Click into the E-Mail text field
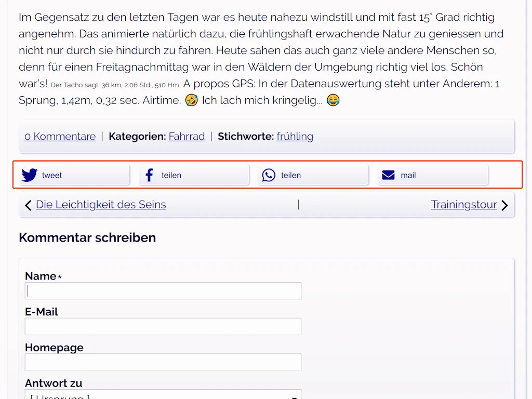532x399 pixels. [163, 327]
